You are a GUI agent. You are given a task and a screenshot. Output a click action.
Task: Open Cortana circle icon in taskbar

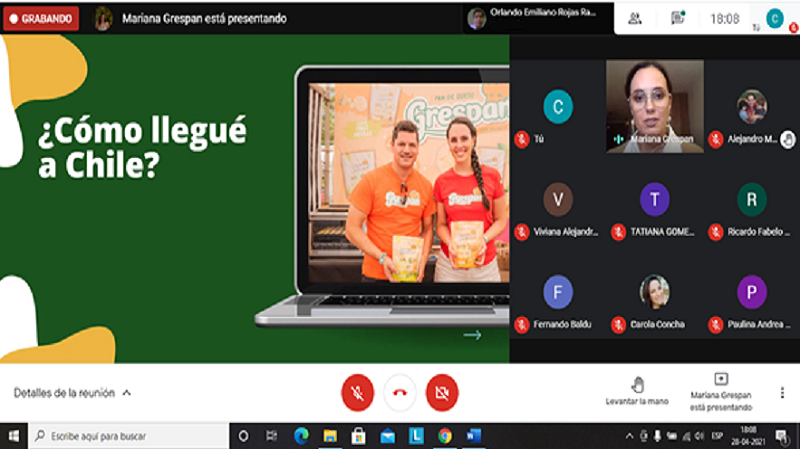[x=243, y=436]
